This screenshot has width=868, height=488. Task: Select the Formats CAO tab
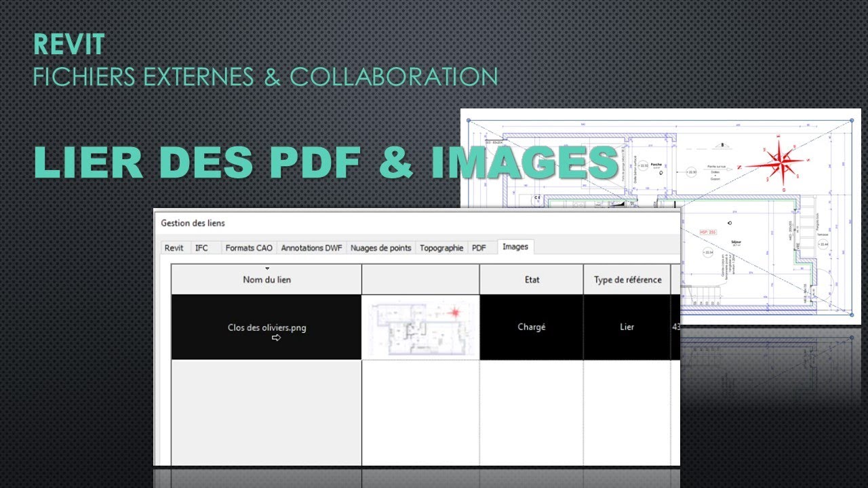click(249, 248)
